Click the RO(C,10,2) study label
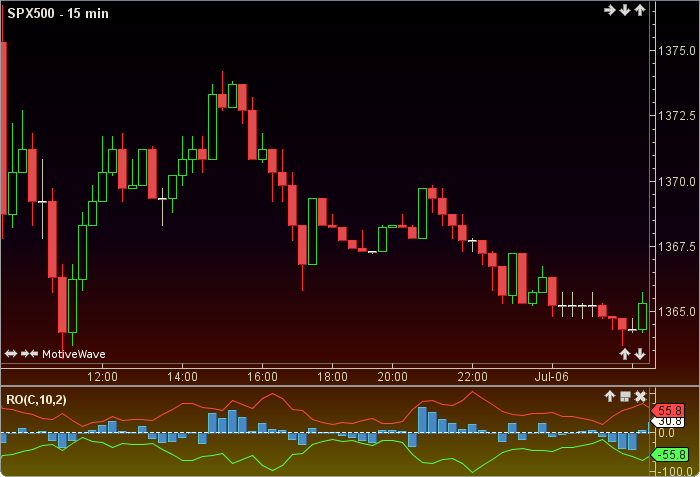The width and height of the screenshot is (700, 477). coord(36,399)
